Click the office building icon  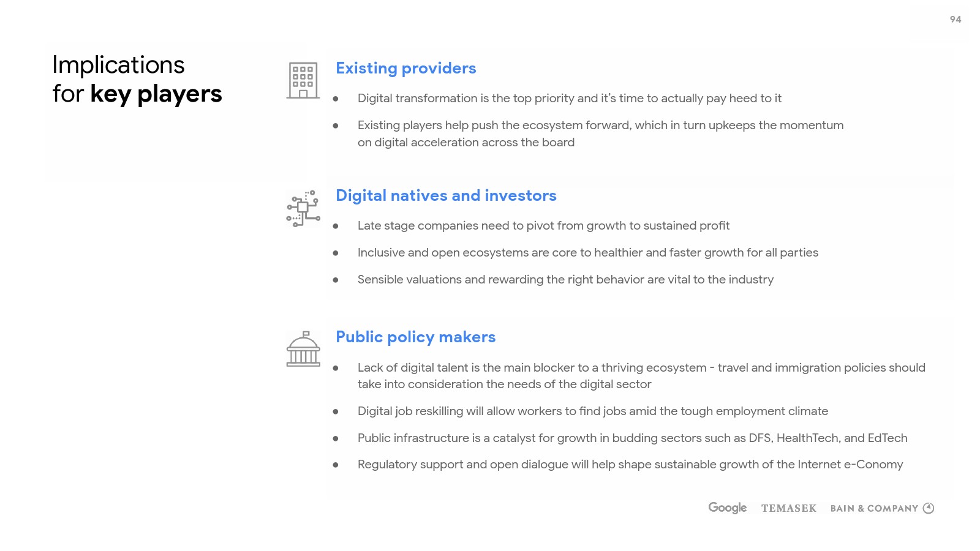(303, 80)
